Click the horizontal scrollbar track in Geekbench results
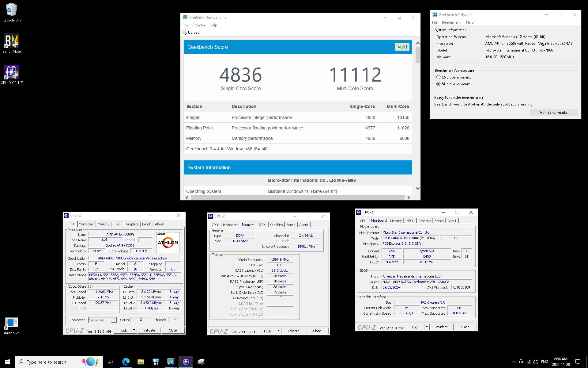 coord(298,198)
